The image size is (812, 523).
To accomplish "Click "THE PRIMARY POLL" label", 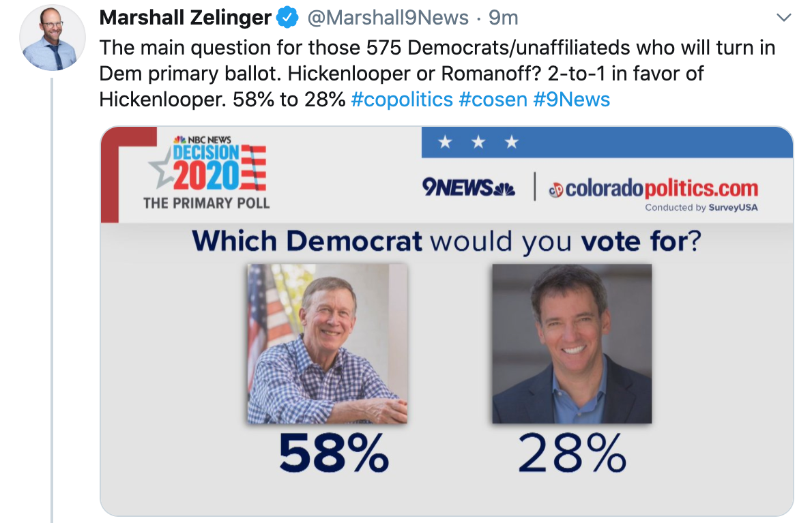I will point(206,203).
